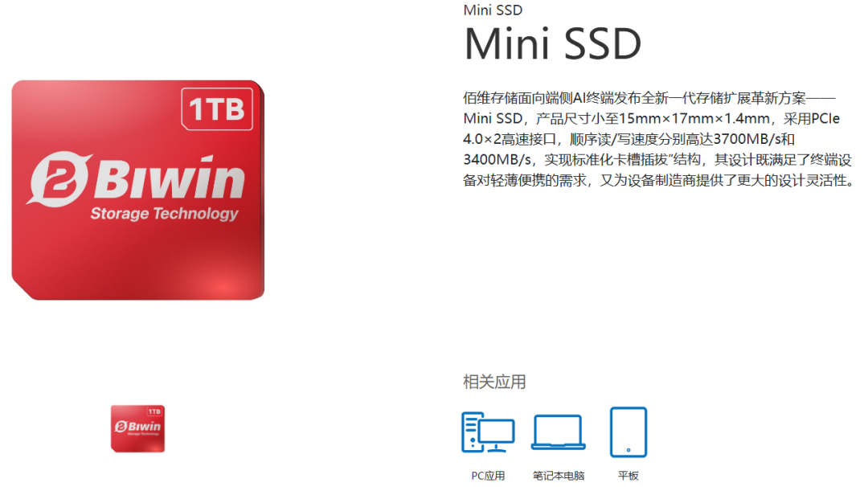Screen dimensions: 868x487
Task: Click the 1TB capacity badge on large image
Action: [217, 108]
